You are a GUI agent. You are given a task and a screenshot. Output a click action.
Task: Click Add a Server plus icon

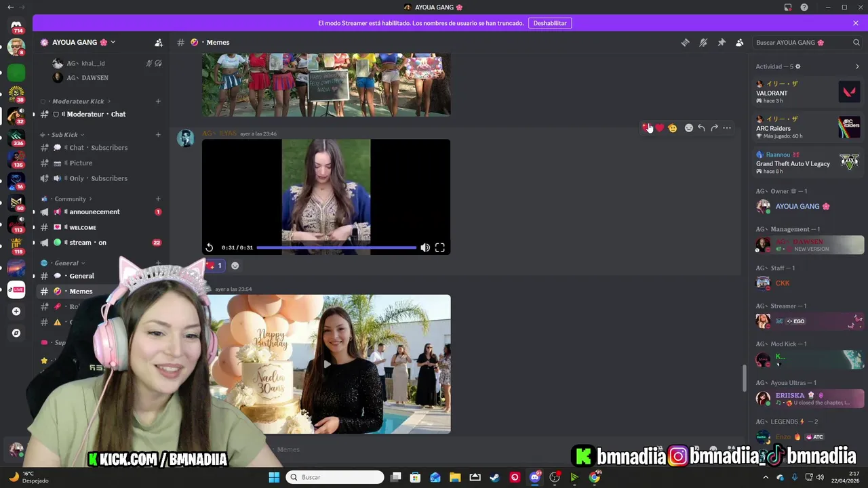16,311
